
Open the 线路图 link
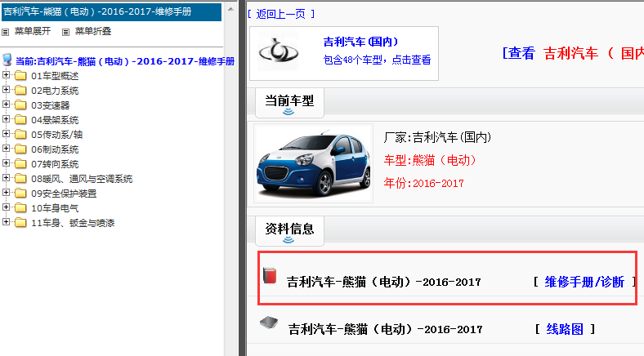(x=565, y=329)
